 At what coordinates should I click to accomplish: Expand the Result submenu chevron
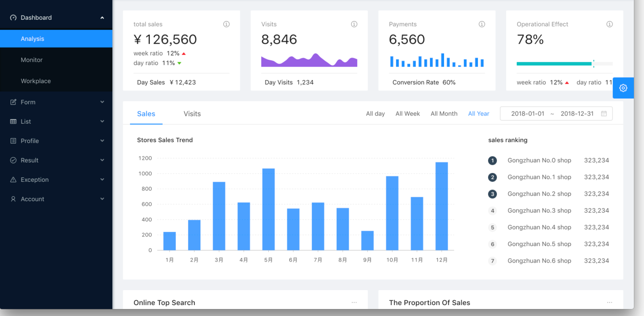102,160
